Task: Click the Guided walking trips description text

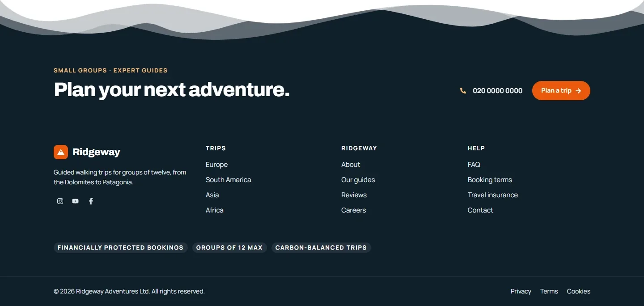Action: 120,177
